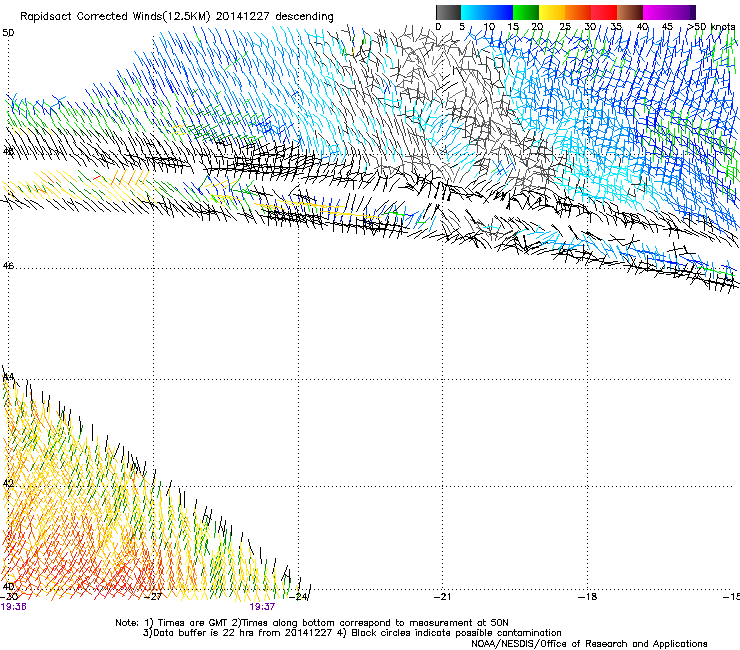Click the legend label '45'
Image resolution: width=740 pixels, height=650 pixels.
[667, 27]
